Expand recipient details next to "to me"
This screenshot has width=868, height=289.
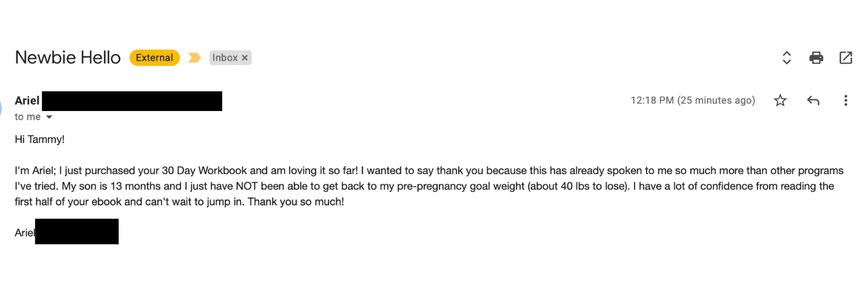tap(49, 117)
